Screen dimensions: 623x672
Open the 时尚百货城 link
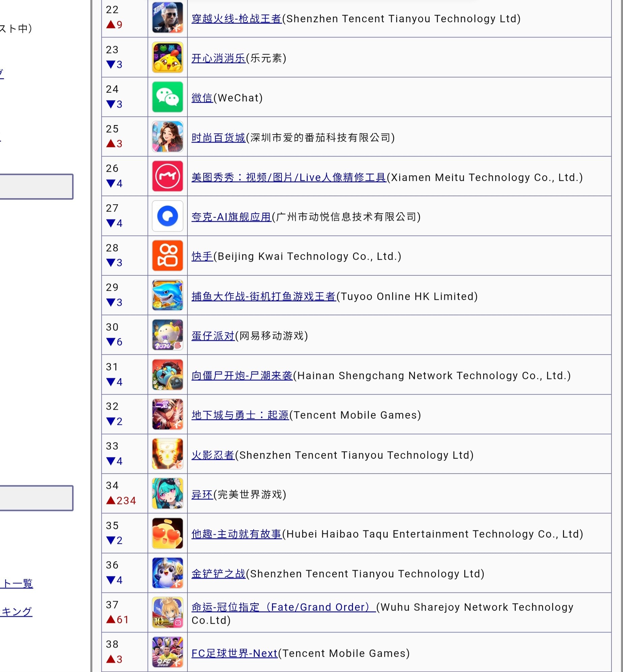tap(218, 138)
